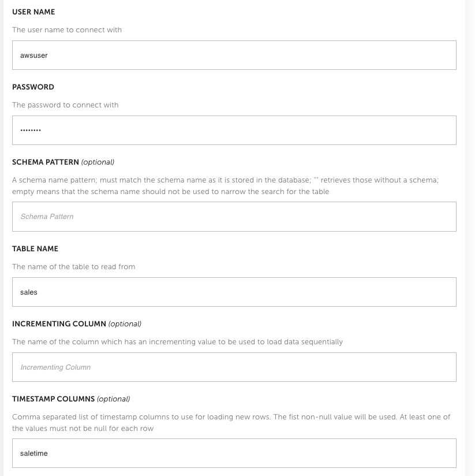Viewport: 475px width, 476px height.
Task: Click the comma separated timestamp columns description
Action: (x=231, y=423)
